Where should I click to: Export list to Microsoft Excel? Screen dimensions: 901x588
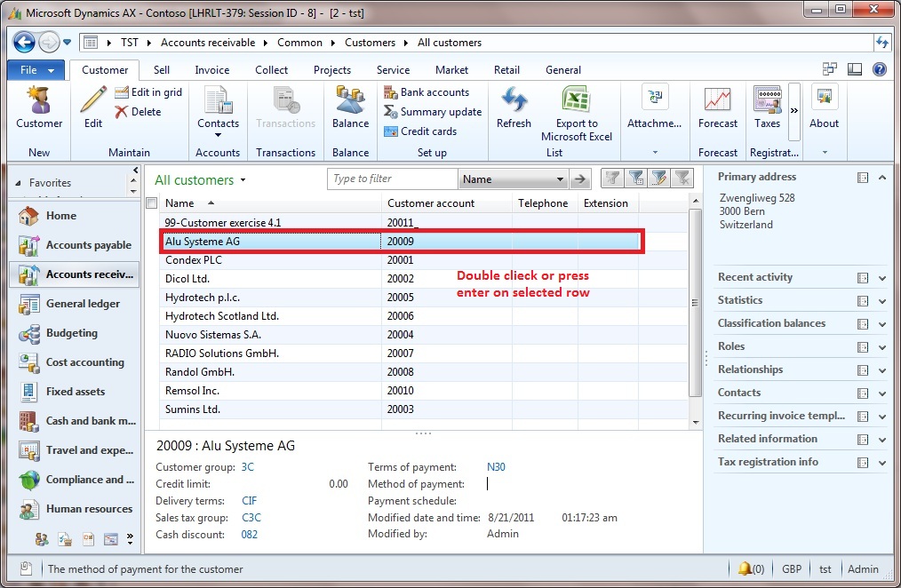tap(577, 114)
